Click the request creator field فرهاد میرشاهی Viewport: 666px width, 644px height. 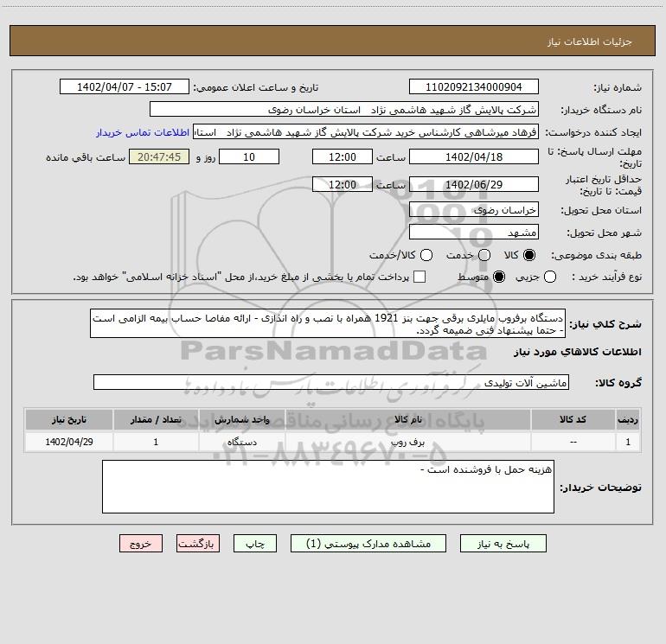tap(366, 132)
